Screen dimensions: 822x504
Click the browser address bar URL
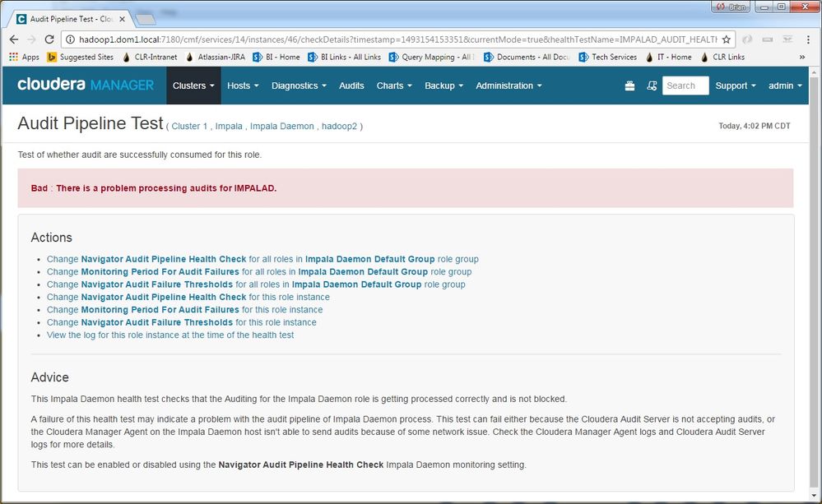(x=397, y=39)
